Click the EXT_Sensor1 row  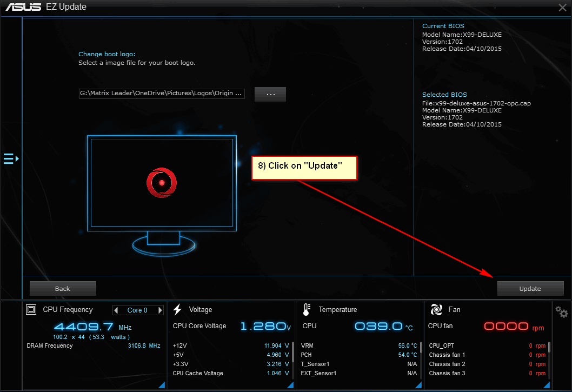[x=359, y=374]
